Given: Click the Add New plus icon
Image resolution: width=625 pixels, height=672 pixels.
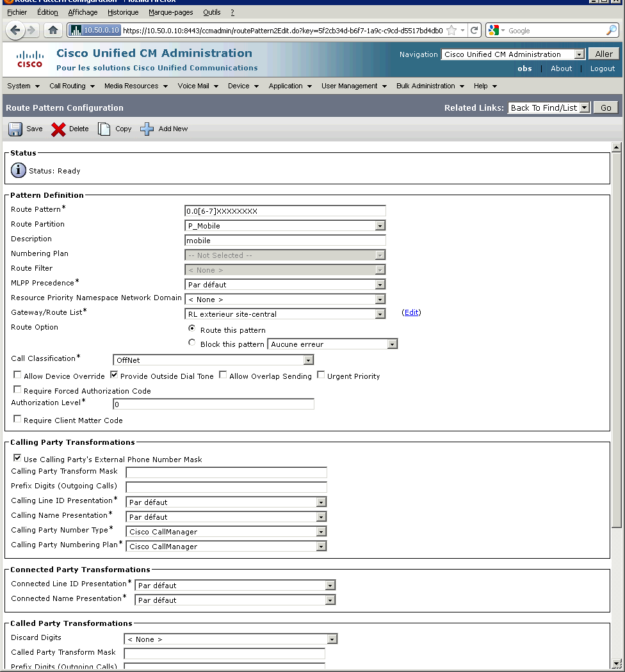Looking at the screenshot, I should pos(147,129).
